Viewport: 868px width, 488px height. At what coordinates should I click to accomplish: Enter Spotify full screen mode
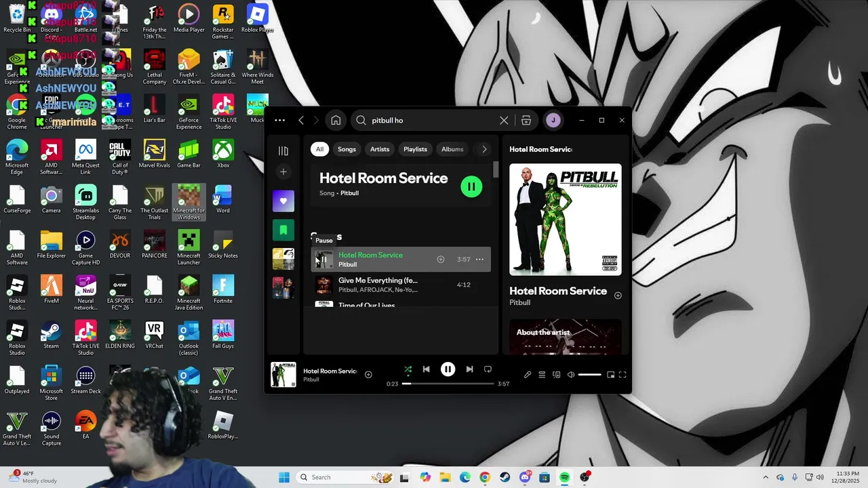tap(623, 375)
